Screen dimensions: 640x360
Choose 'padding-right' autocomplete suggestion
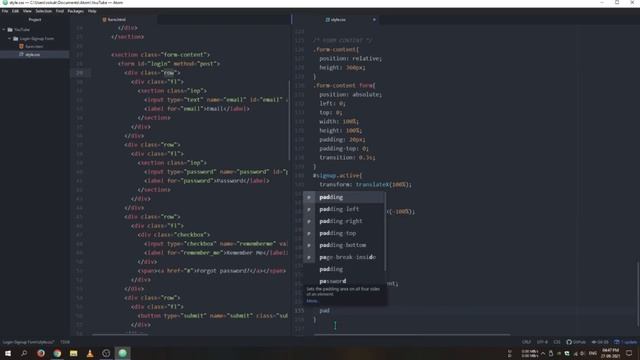344,221
